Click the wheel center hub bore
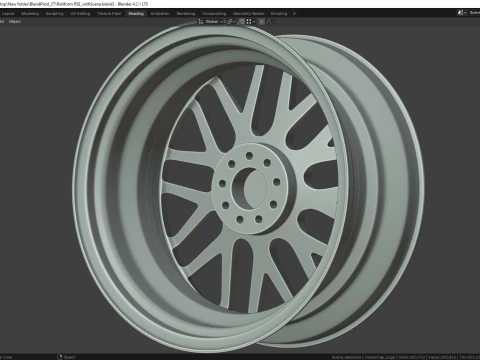480x360 pixels. pos(249,188)
